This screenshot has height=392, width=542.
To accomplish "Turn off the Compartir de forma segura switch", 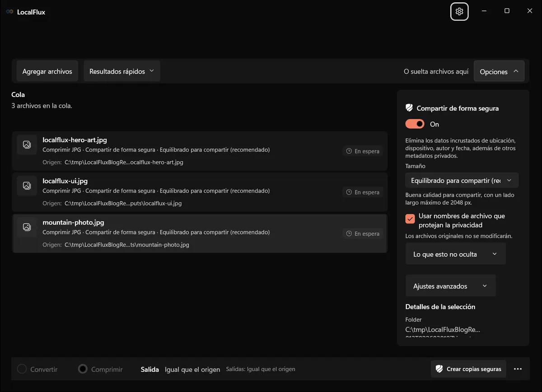I will pos(415,124).
